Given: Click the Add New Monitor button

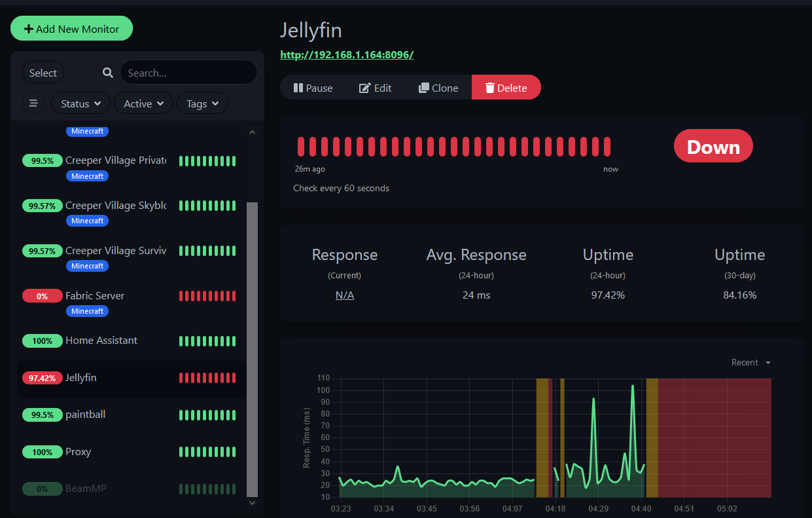Looking at the screenshot, I should [71, 29].
